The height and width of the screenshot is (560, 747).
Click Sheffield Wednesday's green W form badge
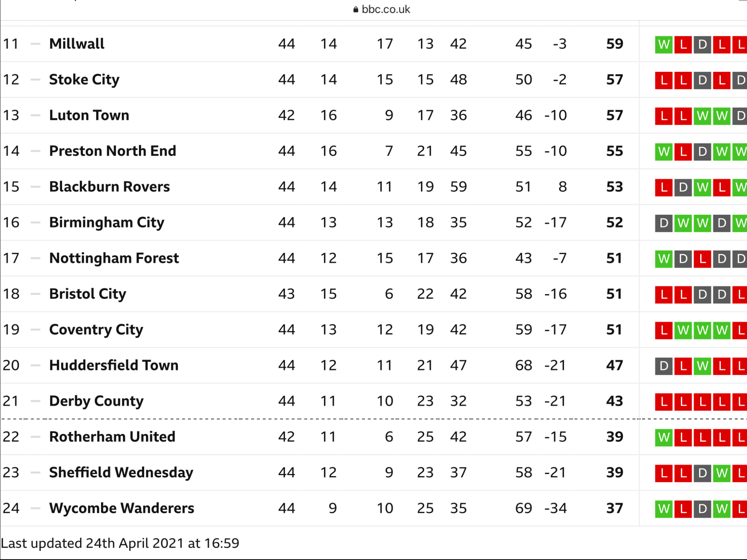tap(721, 474)
